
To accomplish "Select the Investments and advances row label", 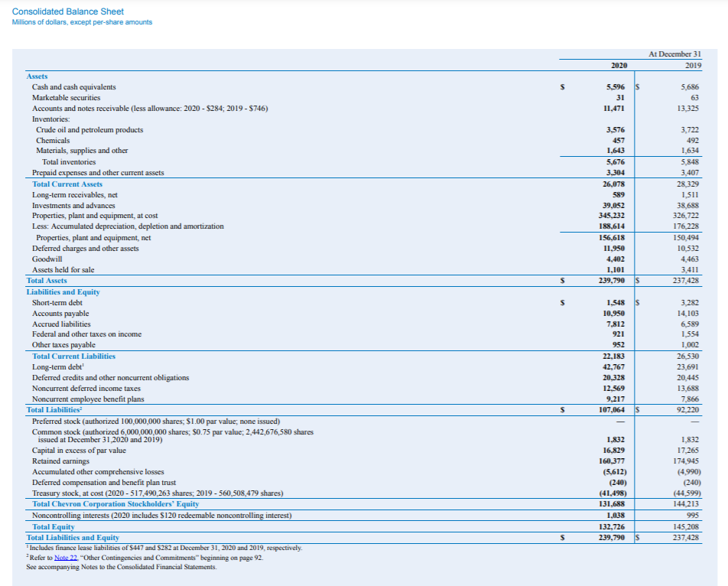I will click(x=73, y=205).
